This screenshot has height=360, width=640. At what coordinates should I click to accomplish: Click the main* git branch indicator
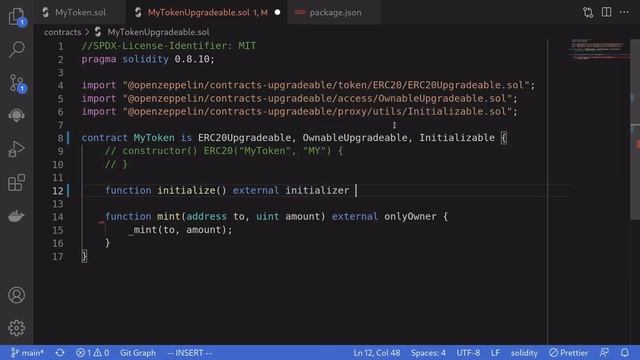pyautogui.click(x=27, y=353)
